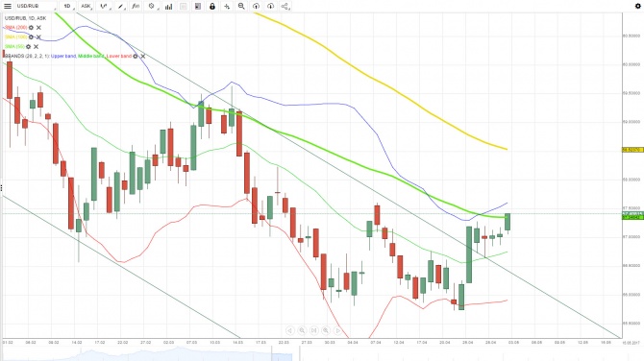Open settings gear at top right
This screenshot has height=361, width=644.
click(638, 6)
